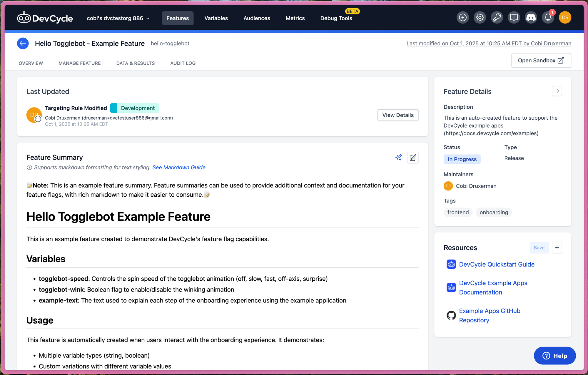Image resolution: width=588 pixels, height=375 pixels.
Task: Click the AI sparkle icon in Feature Summary
Action: [x=398, y=158]
